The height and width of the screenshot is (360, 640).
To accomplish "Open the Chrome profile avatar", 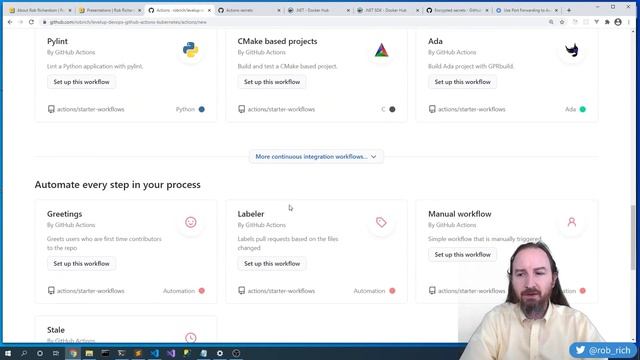I will point(618,22).
